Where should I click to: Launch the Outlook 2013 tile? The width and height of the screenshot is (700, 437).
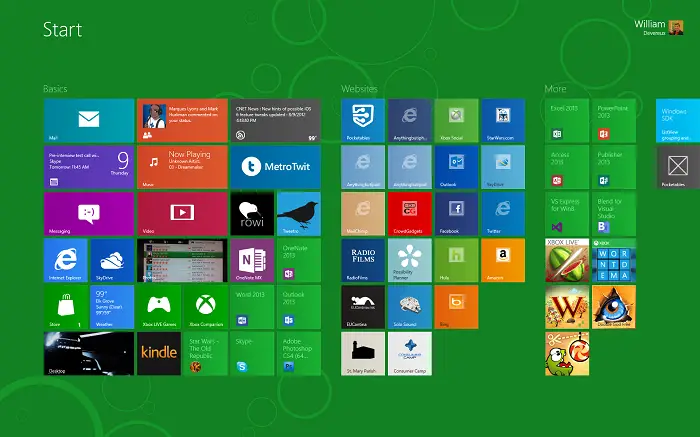coord(299,307)
